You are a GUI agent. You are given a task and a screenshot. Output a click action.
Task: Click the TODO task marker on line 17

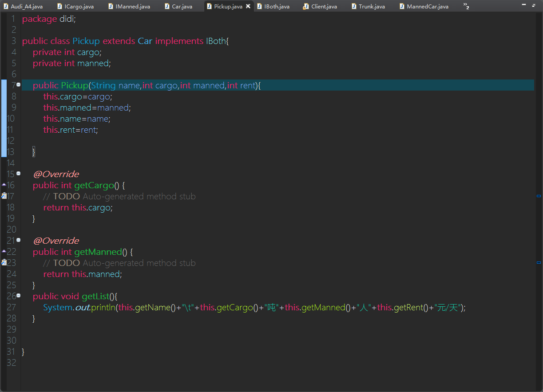pyautogui.click(x=4, y=196)
